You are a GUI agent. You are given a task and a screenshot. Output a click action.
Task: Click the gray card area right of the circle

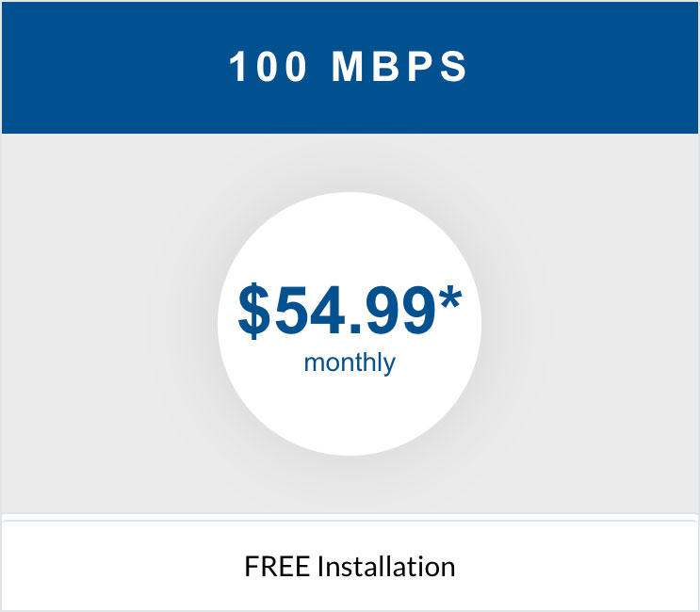(x=589, y=324)
